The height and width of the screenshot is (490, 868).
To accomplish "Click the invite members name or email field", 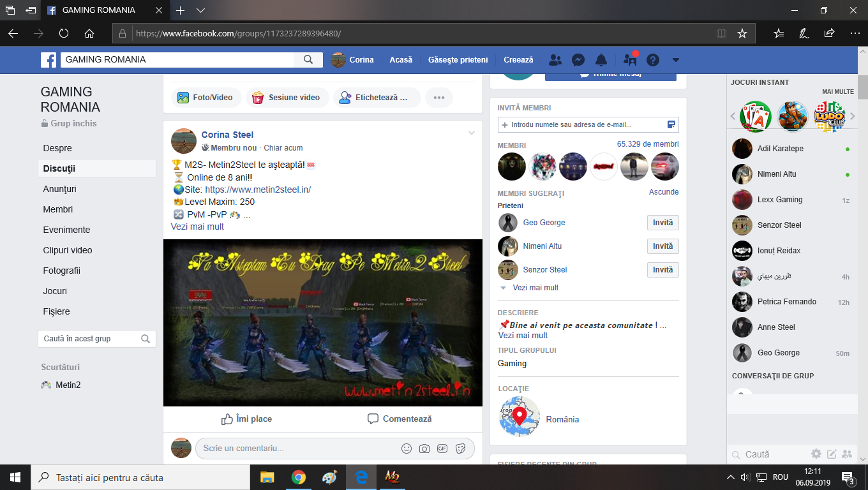I will coord(588,124).
